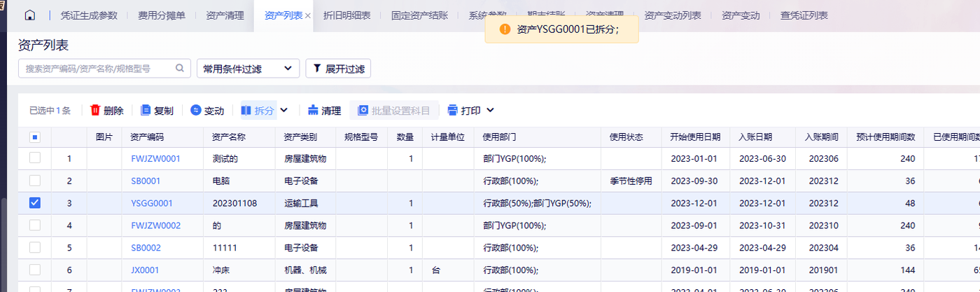
Task: Click 行政部(50%);部门YGP(50%) cell
Action: click(x=538, y=203)
